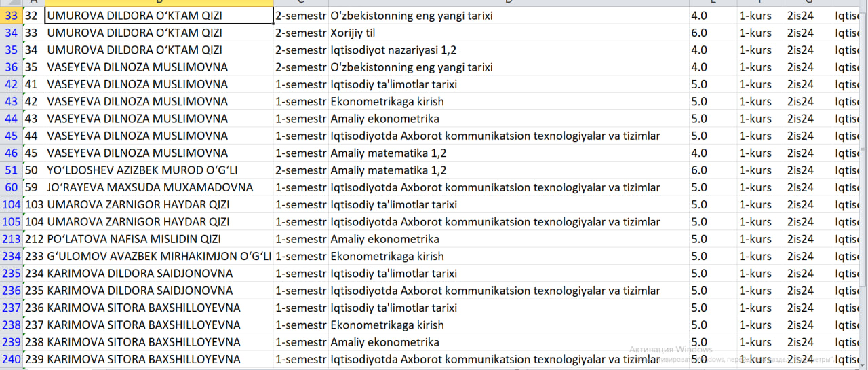Click 'Ekonometrikaga kirish' in row 234
Image resolution: width=868 pixels, height=370 pixels.
(509, 256)
